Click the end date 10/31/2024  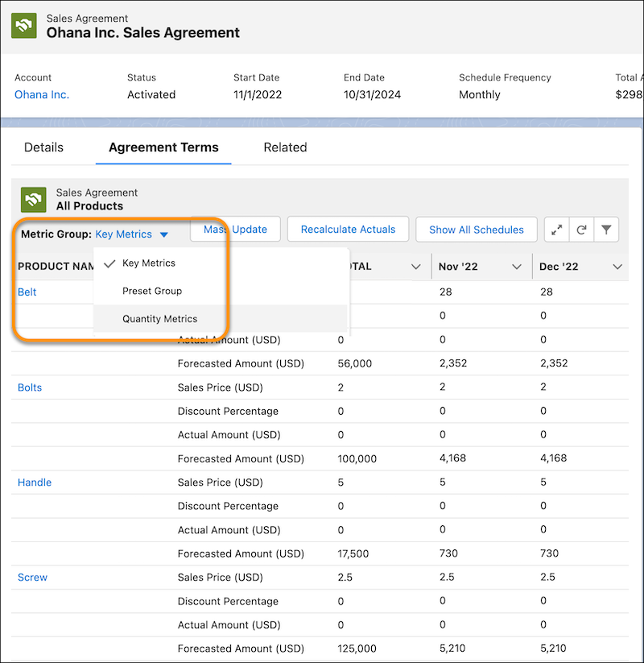372,95
